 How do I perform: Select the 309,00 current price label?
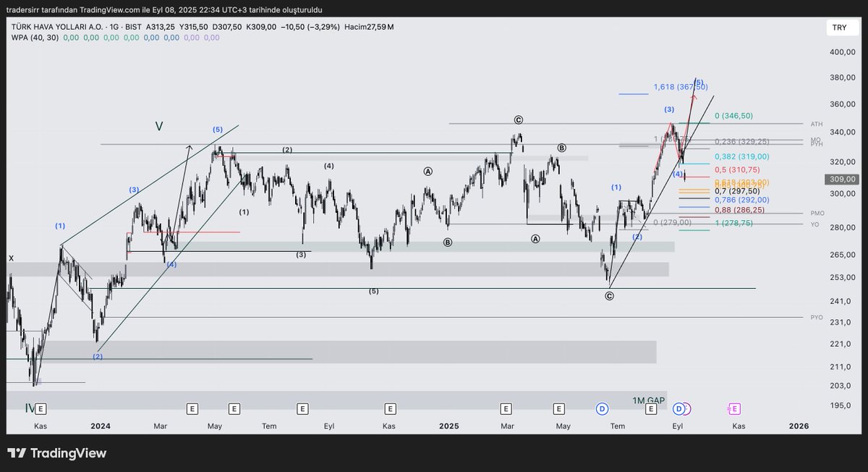tap(842, 179)
